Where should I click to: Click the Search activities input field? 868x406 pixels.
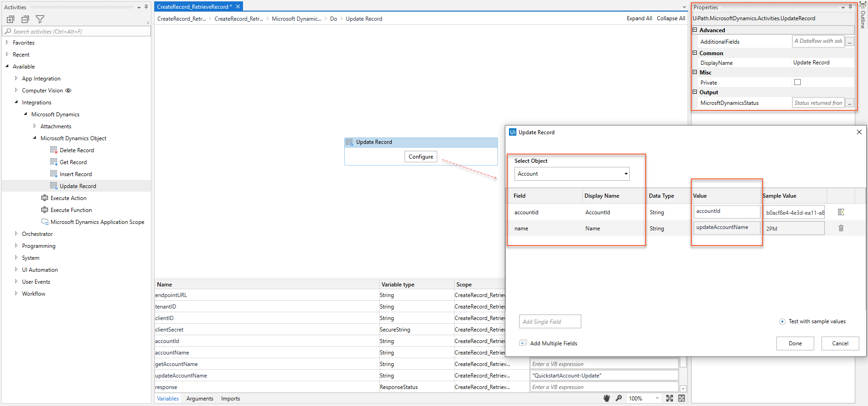pos(76,31)
